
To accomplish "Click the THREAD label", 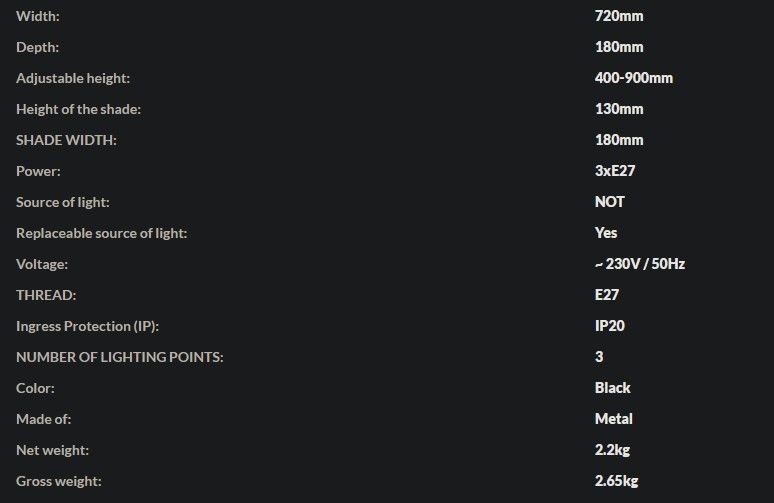I will coord(46,295).
